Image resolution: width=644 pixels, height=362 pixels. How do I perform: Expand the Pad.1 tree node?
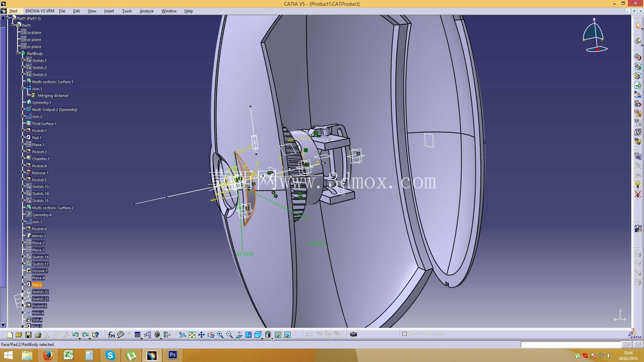pos(22,137)
